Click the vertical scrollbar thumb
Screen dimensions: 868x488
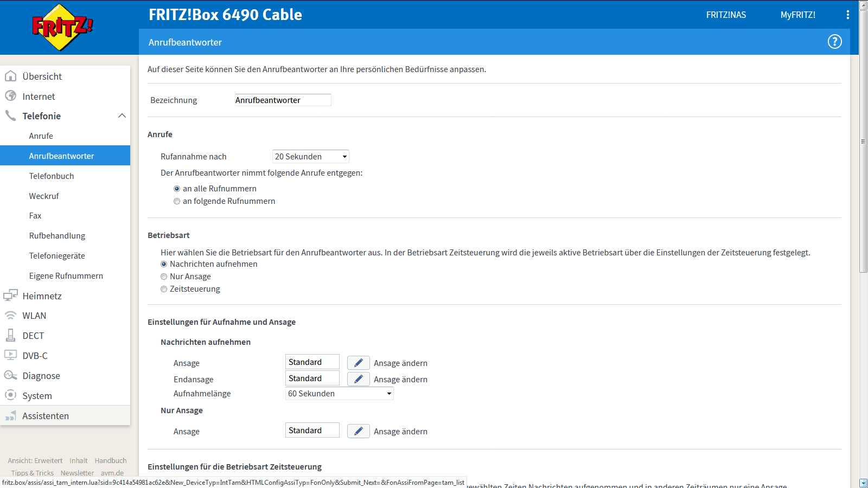tap(863, 141)
